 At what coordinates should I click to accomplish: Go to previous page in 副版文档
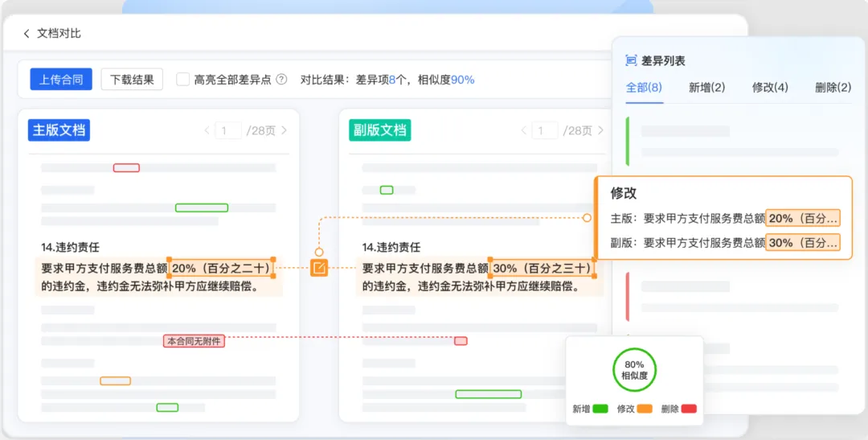point(524,131)
